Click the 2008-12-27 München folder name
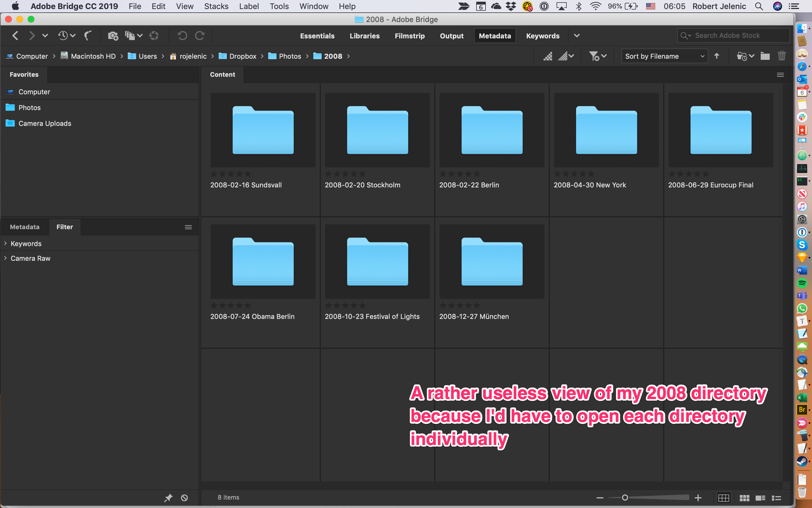Screen dimensions: 812x508 point(474,316)
